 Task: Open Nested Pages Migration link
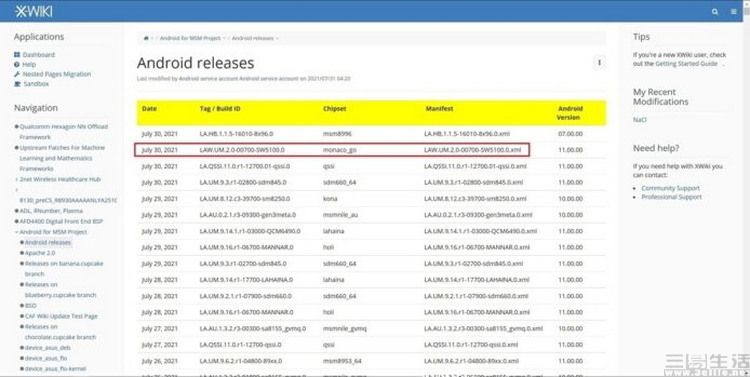(x=57, y=74)
